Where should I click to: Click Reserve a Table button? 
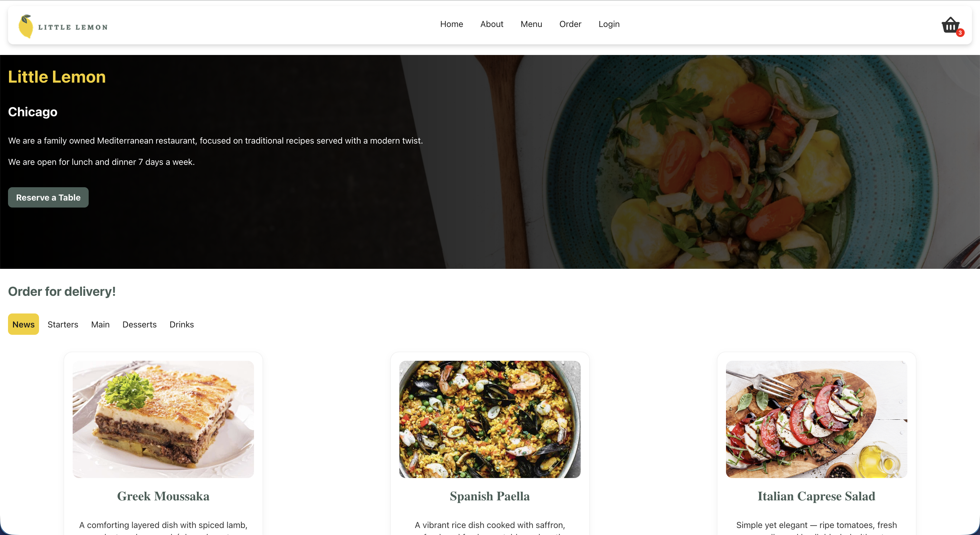(48, 197)
